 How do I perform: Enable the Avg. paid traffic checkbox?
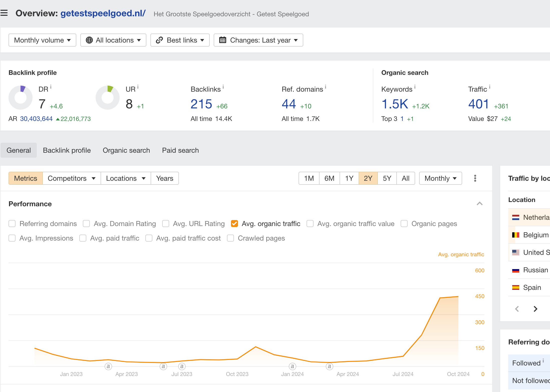83,238
